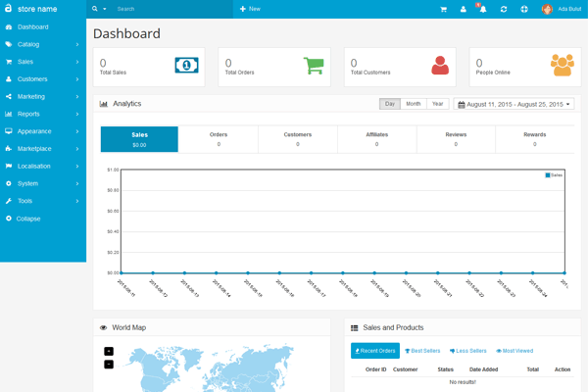The height and width of the screenshot is (392, 588).
Task: Click the Appearance monitor icon
Action: pyautogui.click(x=9, y=131)
